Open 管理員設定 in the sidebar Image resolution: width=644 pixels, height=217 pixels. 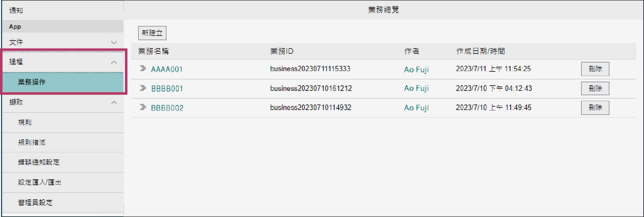coord(63,202)
